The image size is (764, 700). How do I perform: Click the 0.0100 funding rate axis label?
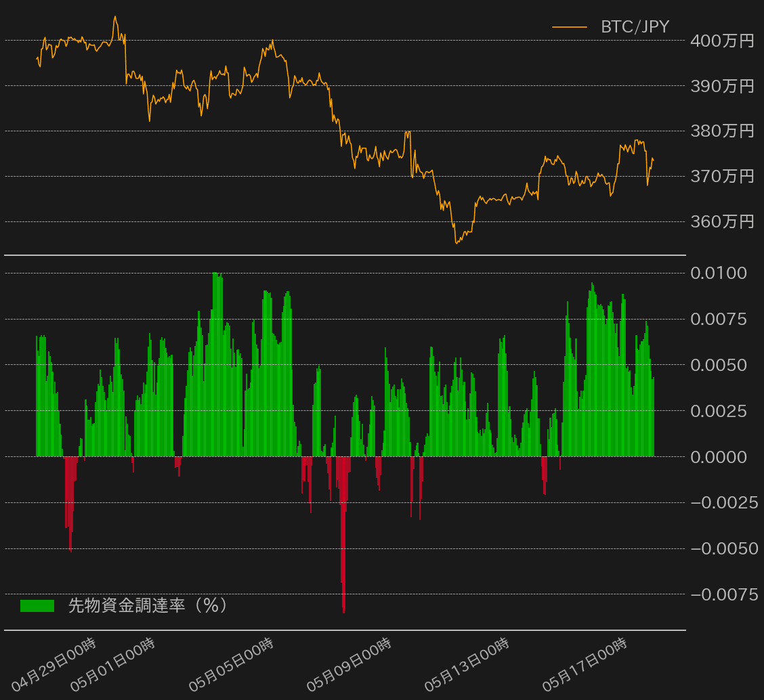pos(719,273)
